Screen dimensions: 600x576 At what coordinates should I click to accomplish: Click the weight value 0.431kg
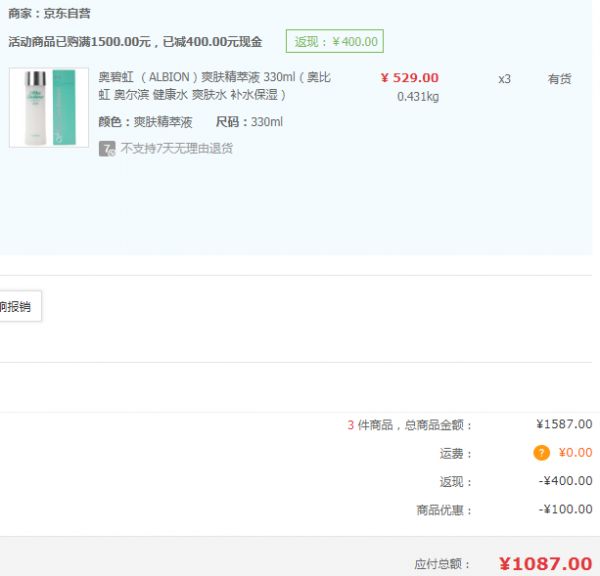(x=418, y=96)
